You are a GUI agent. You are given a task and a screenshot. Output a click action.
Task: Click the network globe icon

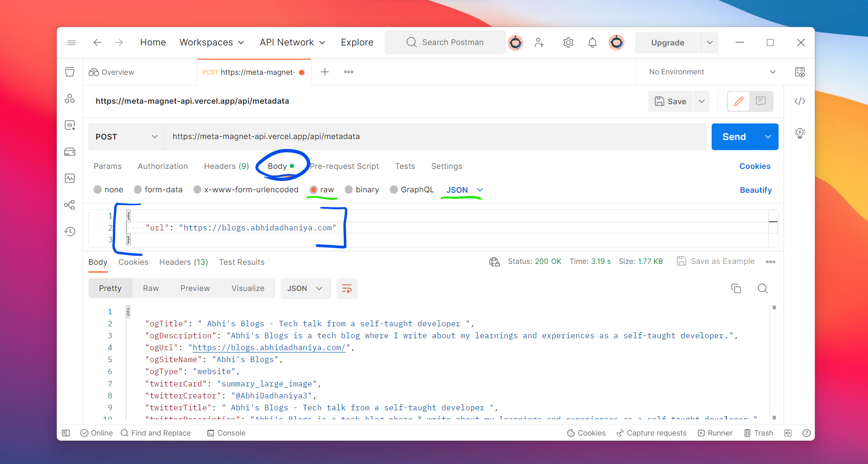pyautogui.click(x=494, y=262)
